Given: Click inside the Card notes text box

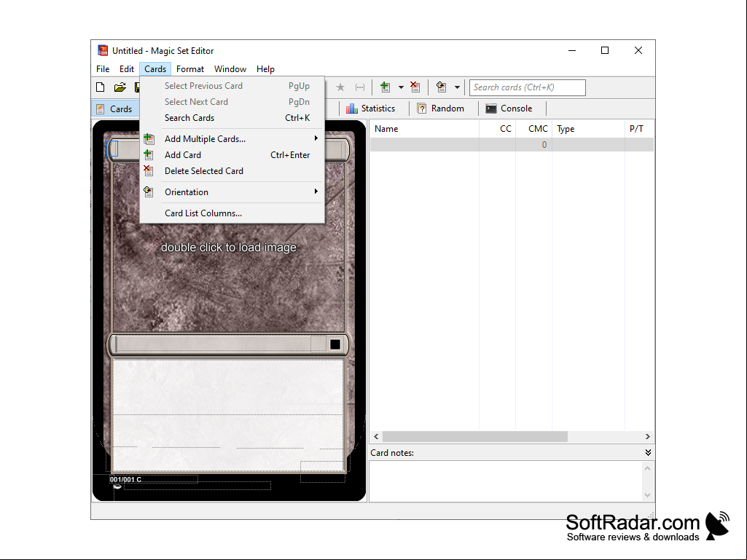Looking at the screenshot, I should pos(505,481).
